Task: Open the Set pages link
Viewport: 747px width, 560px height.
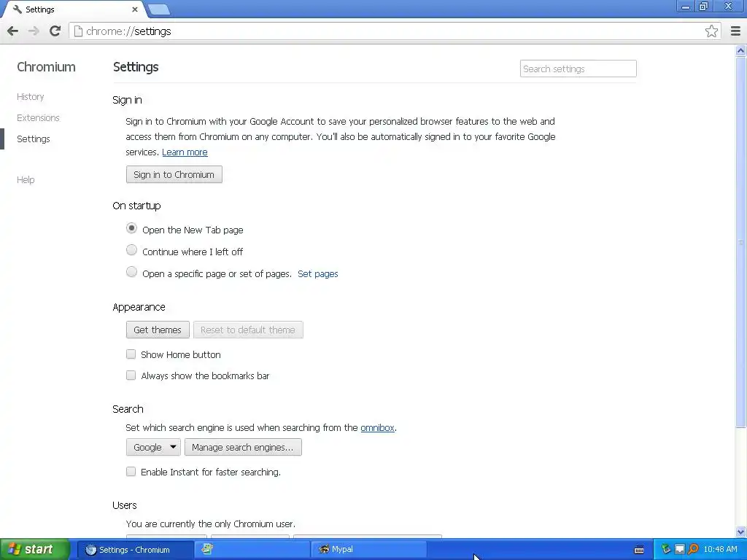Action: 318,274
